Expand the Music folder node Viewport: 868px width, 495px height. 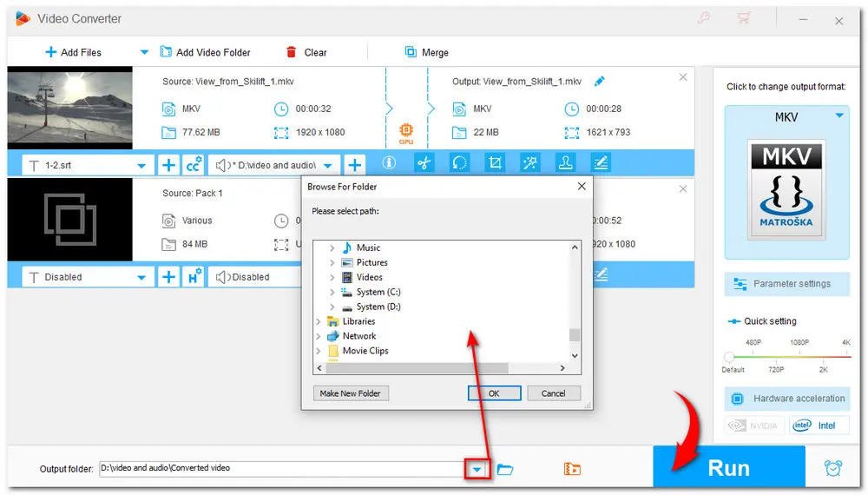[x=332, y=248]
